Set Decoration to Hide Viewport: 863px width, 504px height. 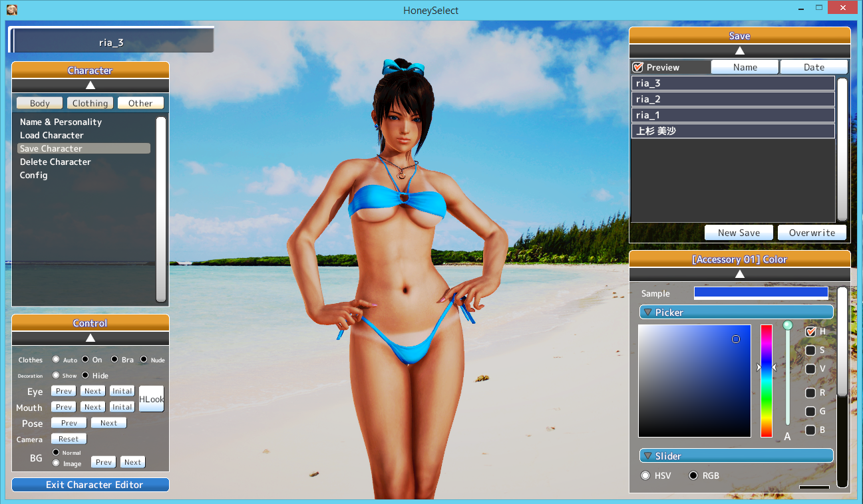click(85, 375)
